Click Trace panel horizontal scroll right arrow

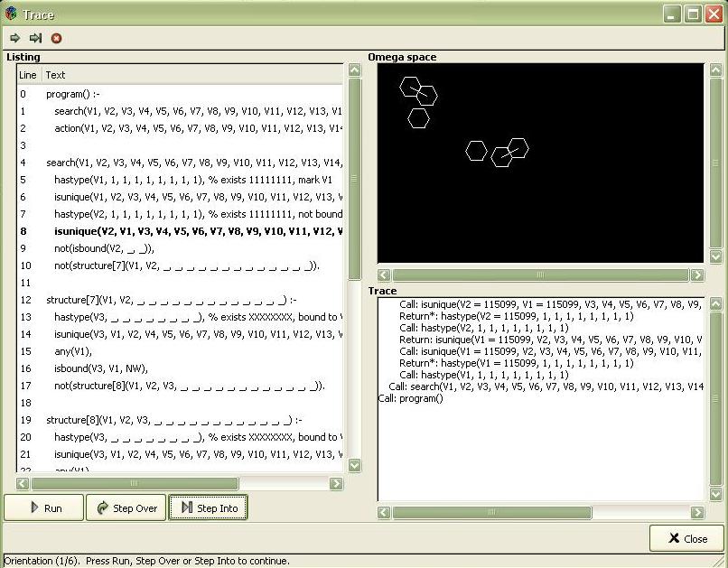697,512
